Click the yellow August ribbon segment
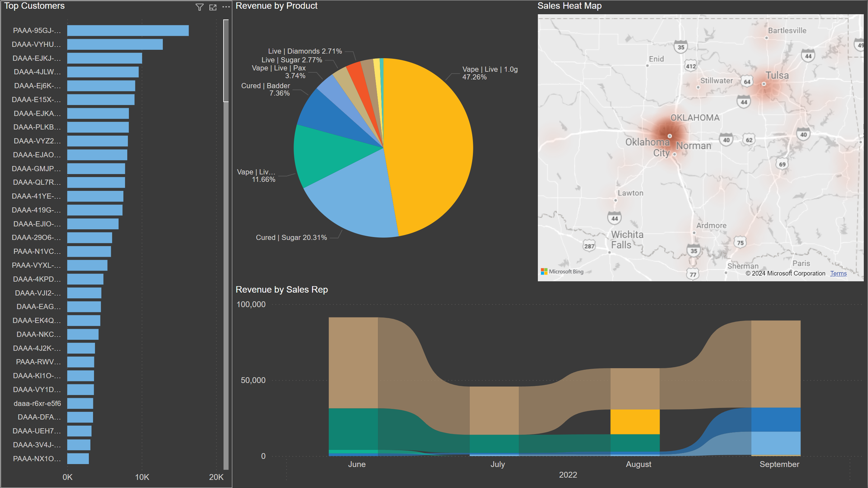868x488 pixels. click(x=635, y=422)
